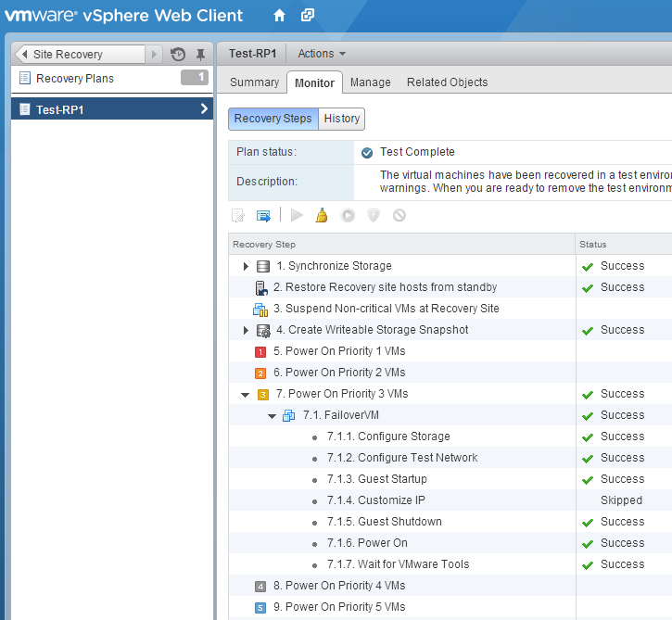
Task: Switch to History view
Action: [x=342, y=119]
